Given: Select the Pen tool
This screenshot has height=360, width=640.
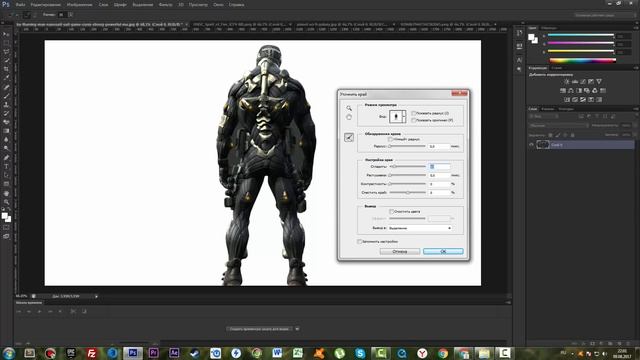Looking at the screenshot, I should pos(6,158).
